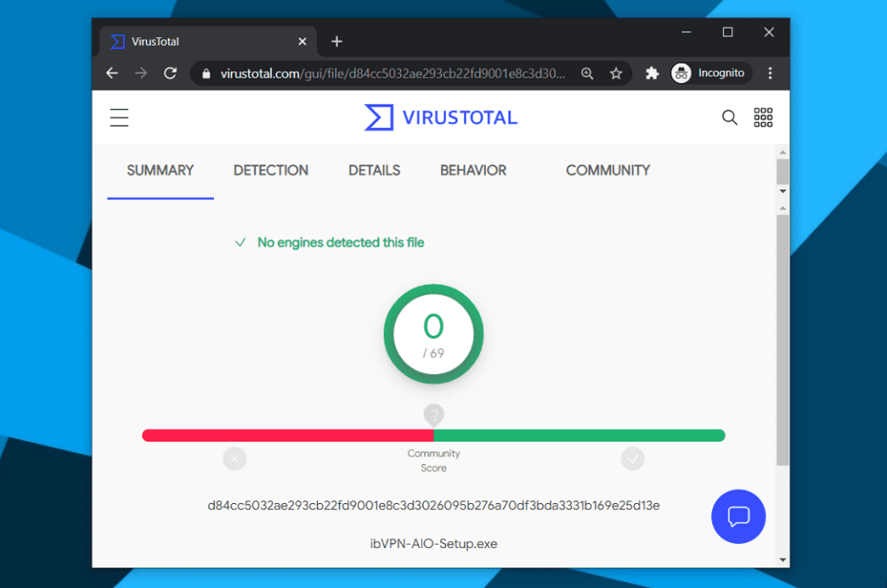887x588 pixels.
Task: Click the Community Score label
Action: (434, 461)
